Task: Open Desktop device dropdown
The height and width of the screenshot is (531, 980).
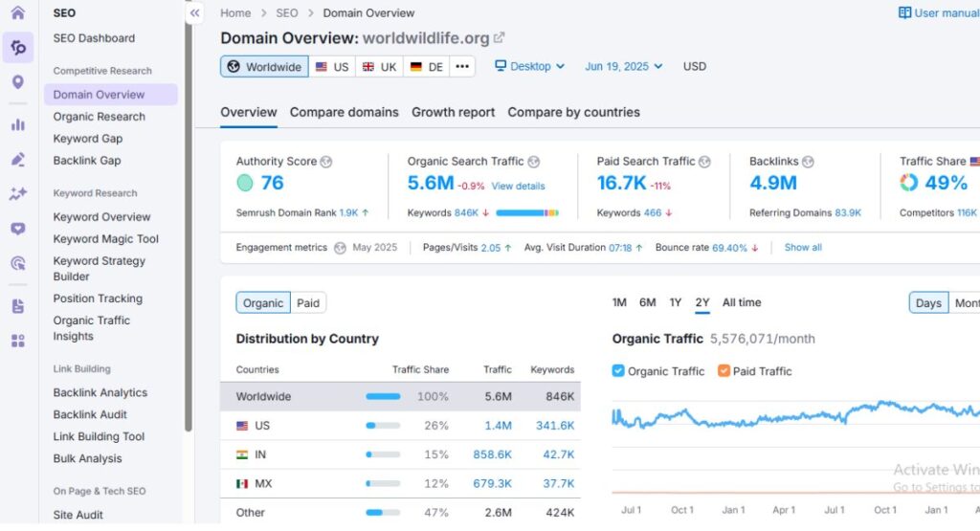Action: coord(529,66)
